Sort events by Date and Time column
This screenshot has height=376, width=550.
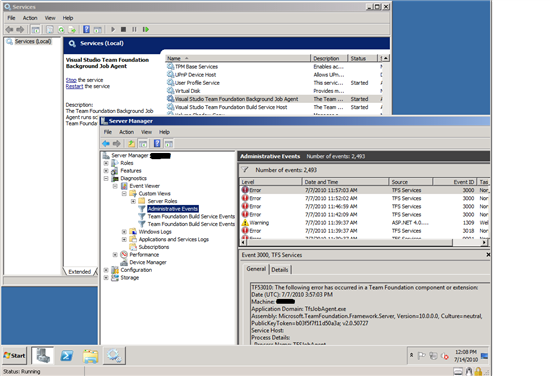pyautogui.click(x=345, y=182)
